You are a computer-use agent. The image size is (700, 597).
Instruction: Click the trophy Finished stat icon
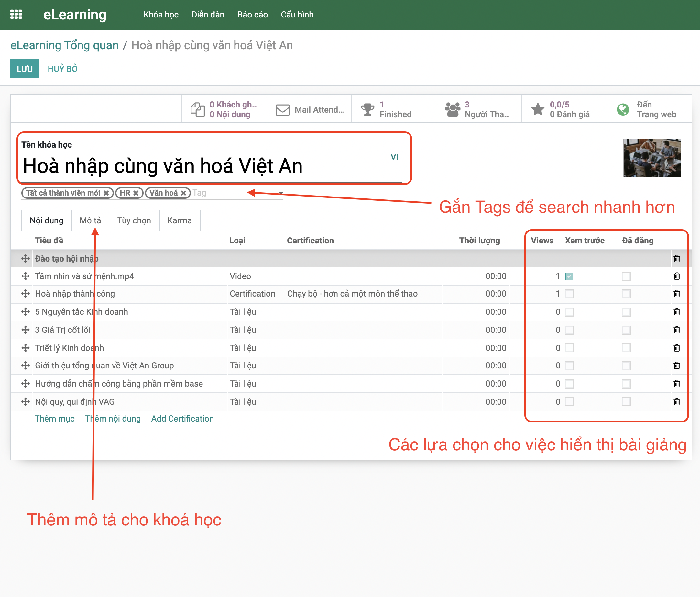click(367, 109)
